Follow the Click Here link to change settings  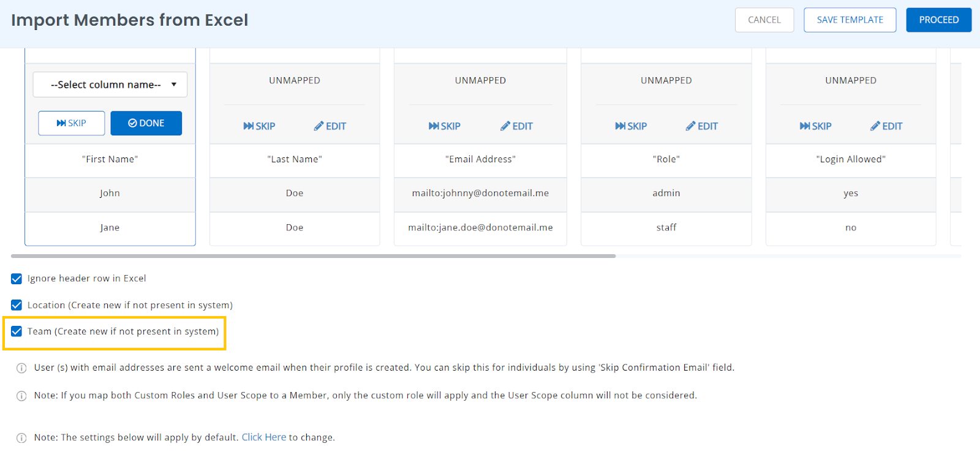tap(263, 437)
